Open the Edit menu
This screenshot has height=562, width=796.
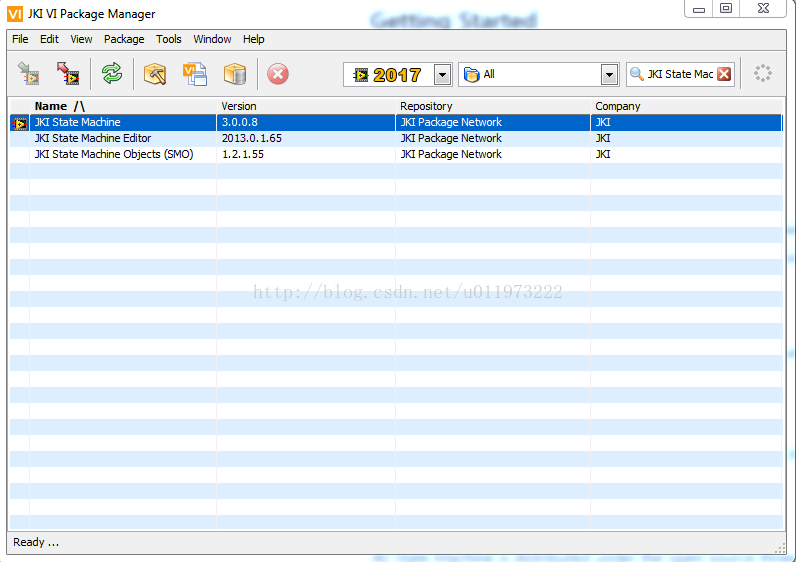49,39
